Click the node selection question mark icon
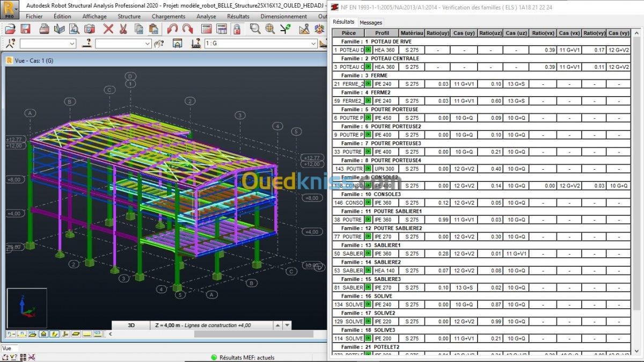644x362 pixels. pyautogui.click(x=10, y=44)
